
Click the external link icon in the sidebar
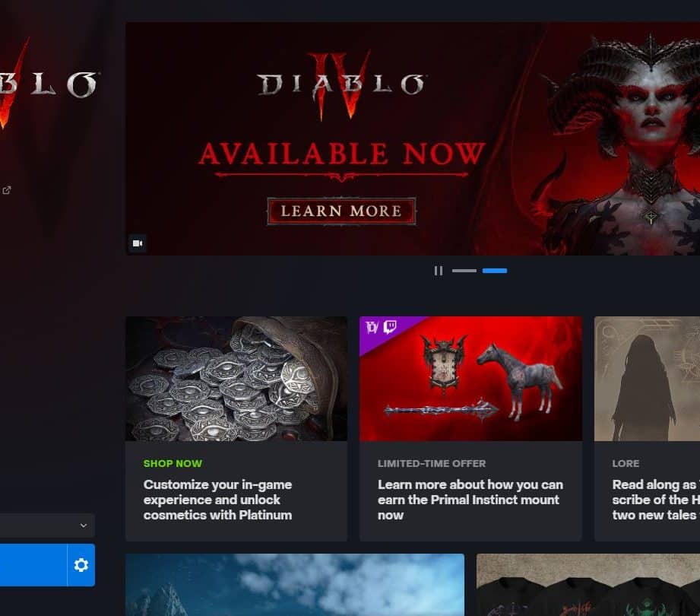7,190
